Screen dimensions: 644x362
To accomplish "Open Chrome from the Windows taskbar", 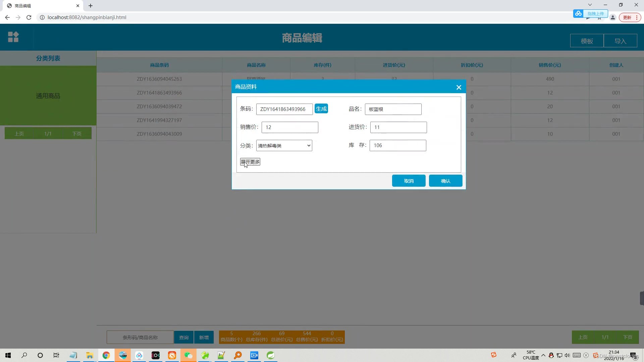I will 106,356.
